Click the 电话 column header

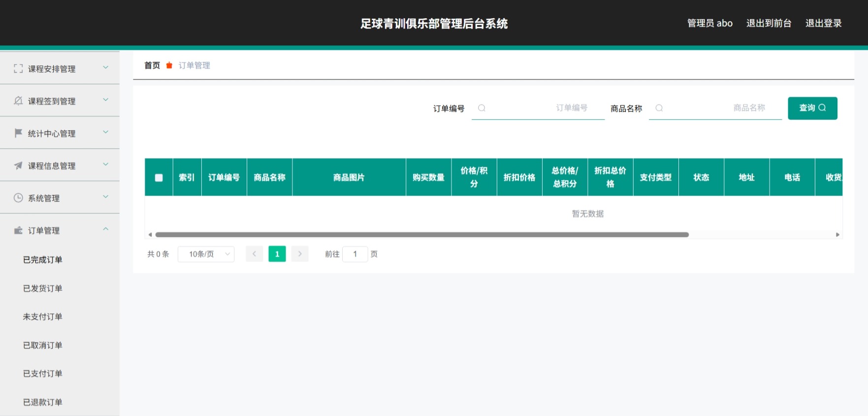[792, 177]
